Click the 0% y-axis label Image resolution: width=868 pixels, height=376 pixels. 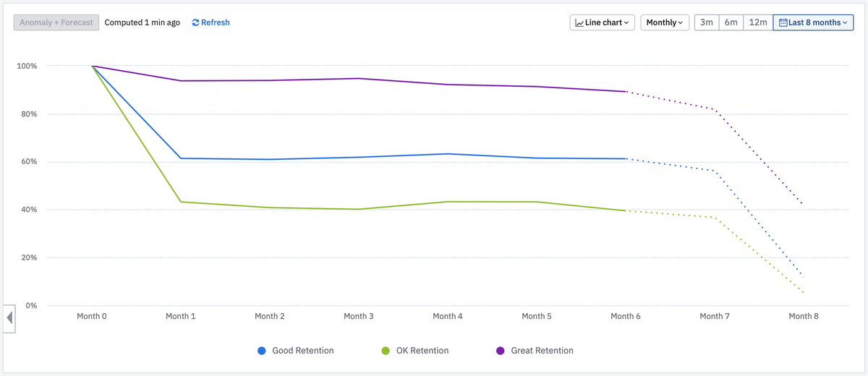tap(31, 305)
